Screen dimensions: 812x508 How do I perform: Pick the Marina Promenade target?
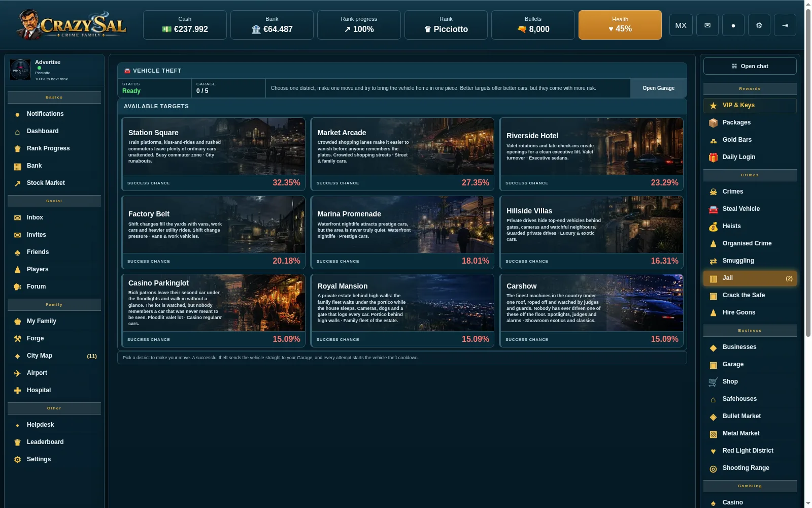[402, 233]
